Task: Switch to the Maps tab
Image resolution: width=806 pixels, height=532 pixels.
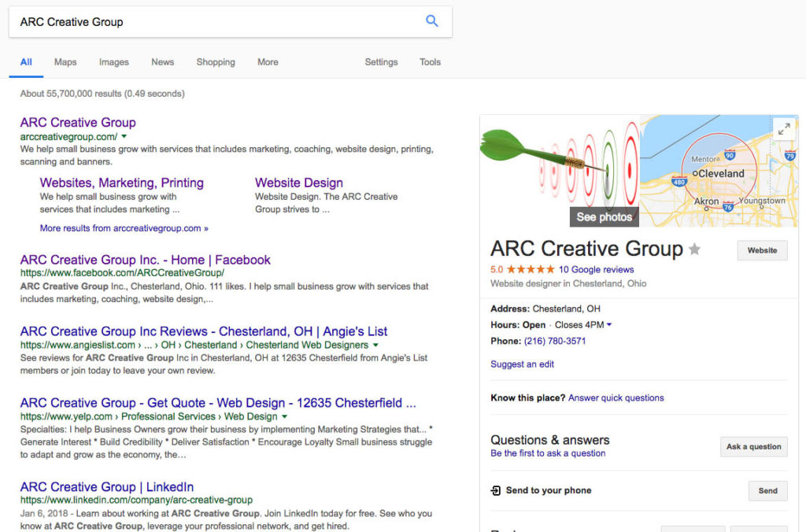Action: click(x=65, y=62)
